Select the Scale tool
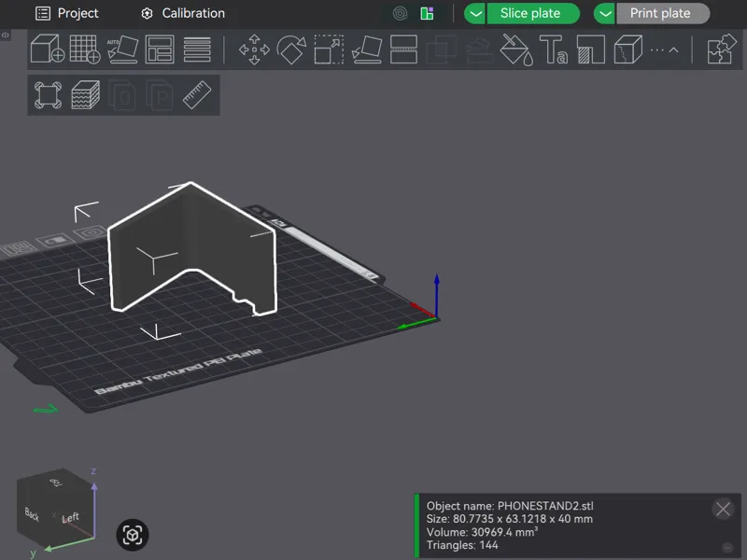 click(329, 49)
